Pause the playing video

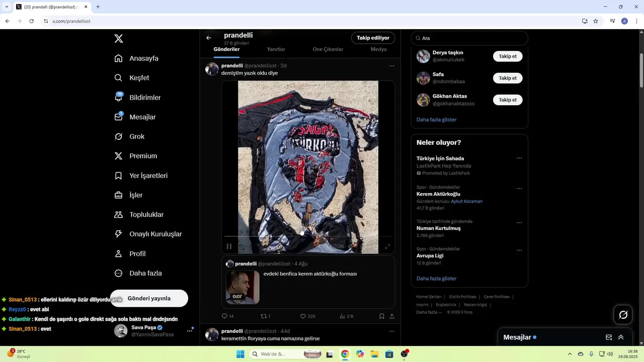[229, 246]
